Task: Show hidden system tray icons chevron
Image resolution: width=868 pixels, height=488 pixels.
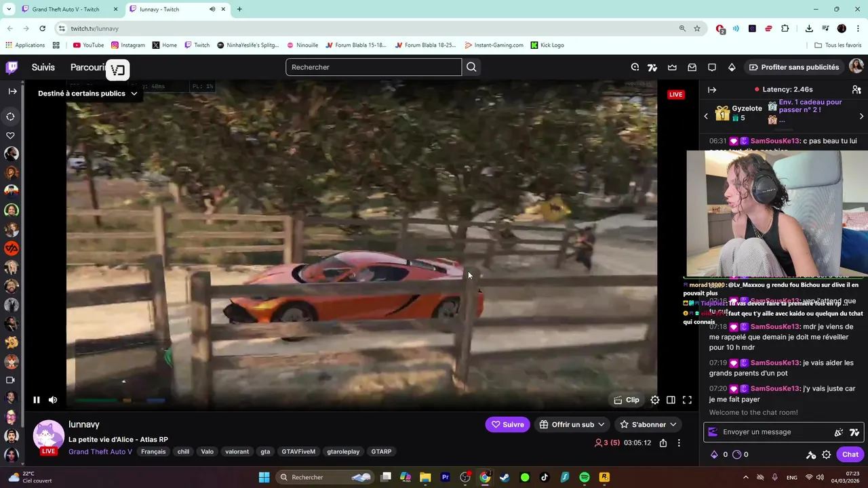Action: coord(745,477)
